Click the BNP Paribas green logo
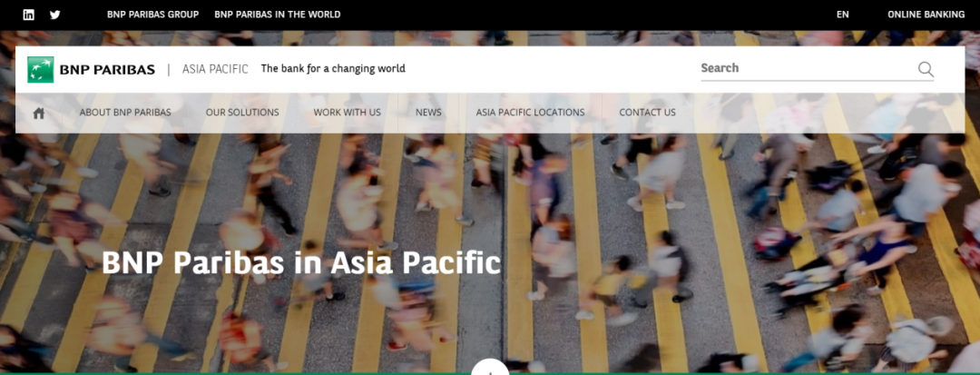This screenshot has height=375, width=980. (41, 69)
